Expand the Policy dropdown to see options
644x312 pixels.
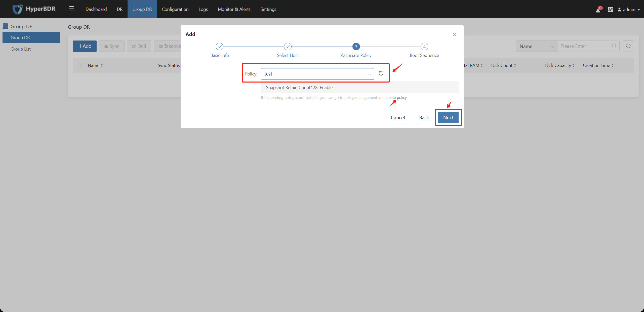(368, 74)
